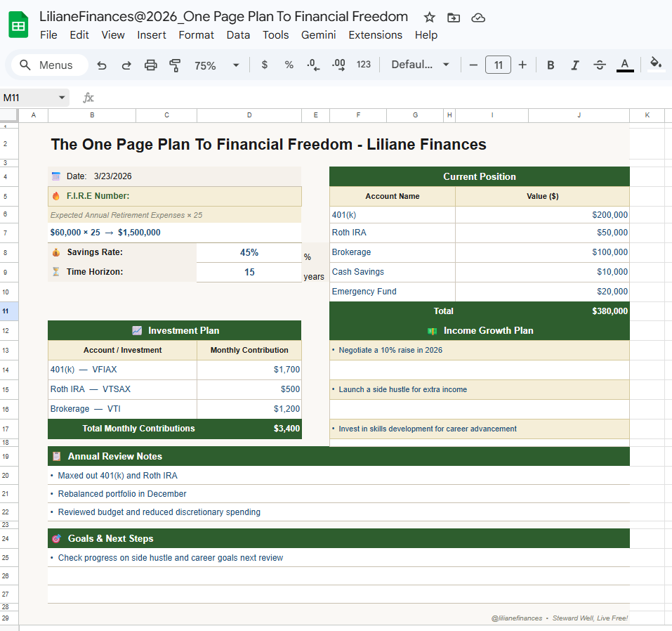
Task: Toggle italic formatting in the toolbar
Action: [575, 65]
